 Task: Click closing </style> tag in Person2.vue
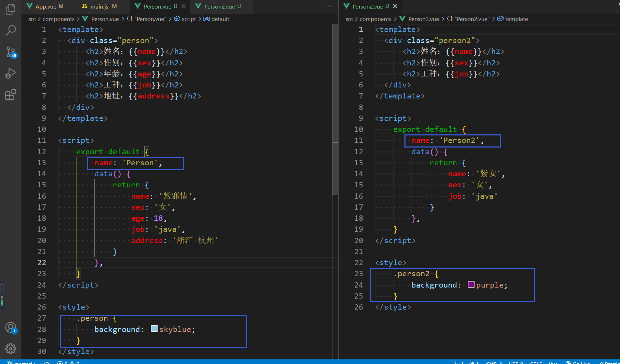pos(393,307)
